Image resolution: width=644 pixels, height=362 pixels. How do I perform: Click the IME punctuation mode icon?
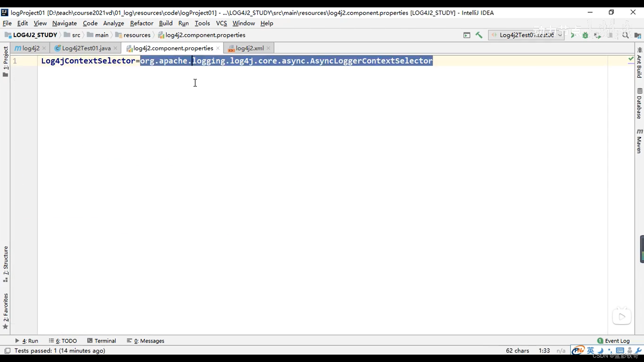pos(610,351)
